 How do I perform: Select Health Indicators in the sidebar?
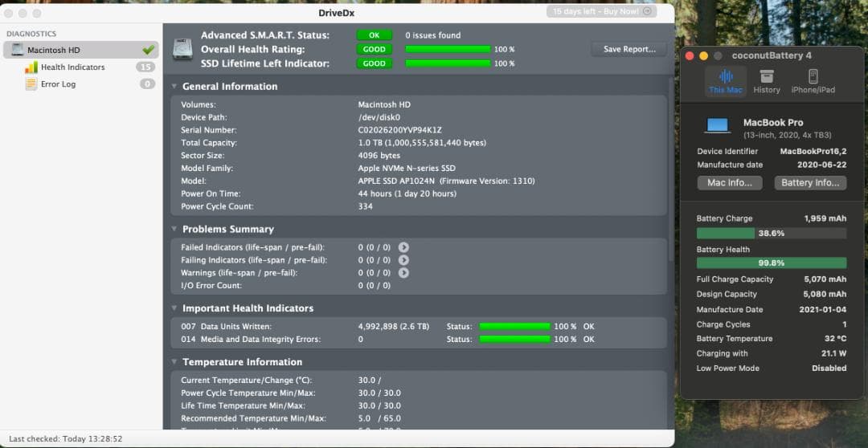pos(72,67)
